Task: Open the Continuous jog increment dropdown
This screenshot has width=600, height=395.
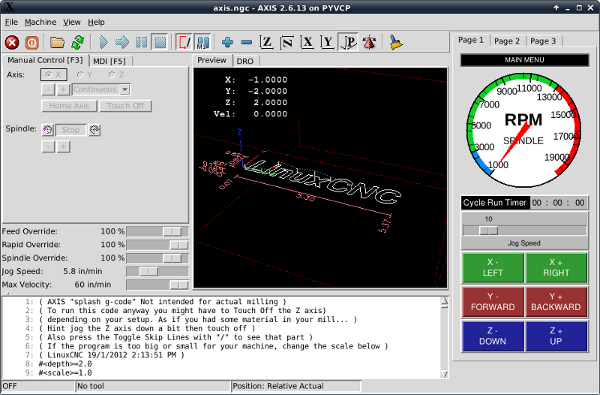Action: [101, 90]
